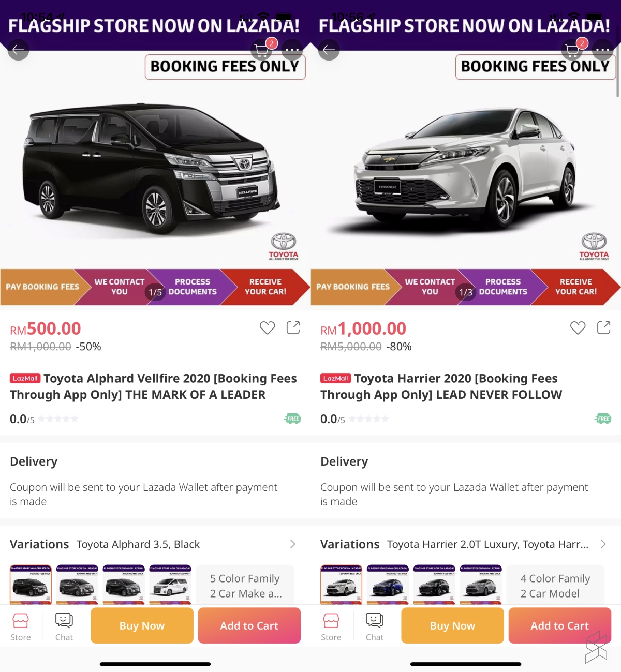Share the Toyota Harrier listing
621x672 pixels.
point(603,327)
